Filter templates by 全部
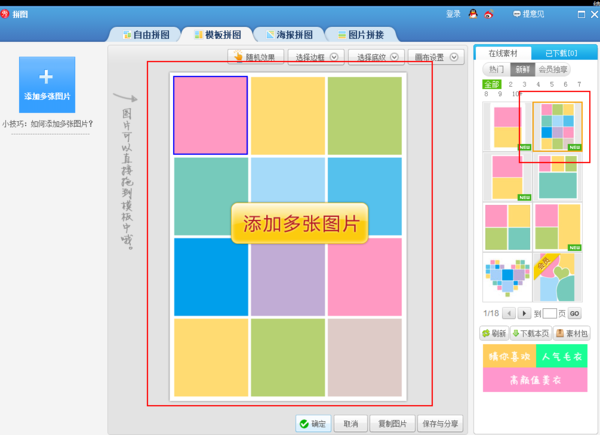This screenshot has height=435, width=600. click(x=491, y=84)
